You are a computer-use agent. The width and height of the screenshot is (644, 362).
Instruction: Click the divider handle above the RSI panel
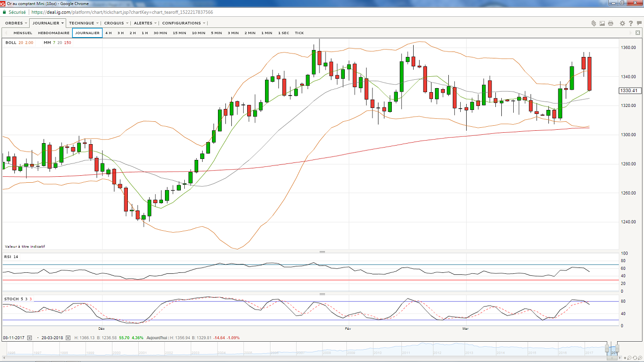click(322, 252)
